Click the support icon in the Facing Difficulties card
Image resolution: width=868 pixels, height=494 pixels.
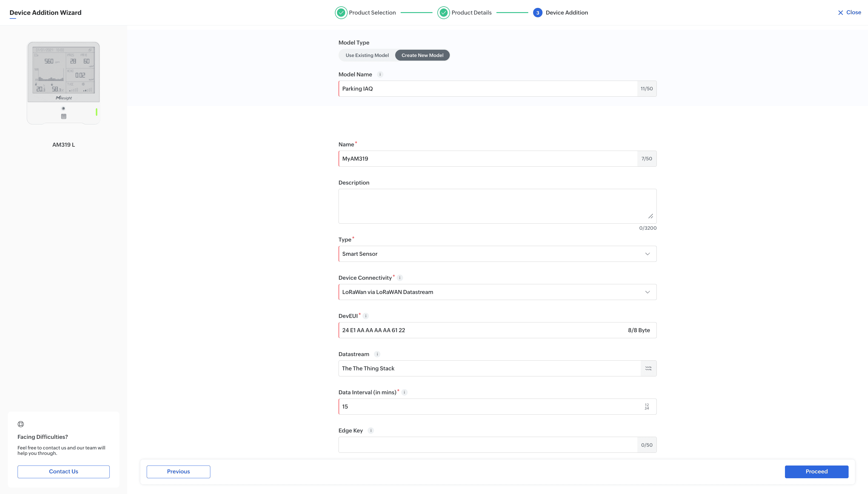tap(21, 424)
